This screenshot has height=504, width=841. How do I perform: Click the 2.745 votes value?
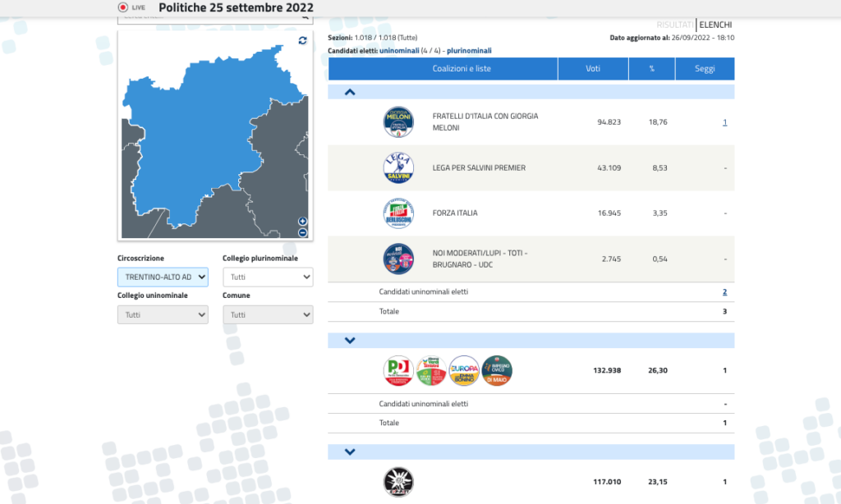pyautogui.click(x=611, y=259)
